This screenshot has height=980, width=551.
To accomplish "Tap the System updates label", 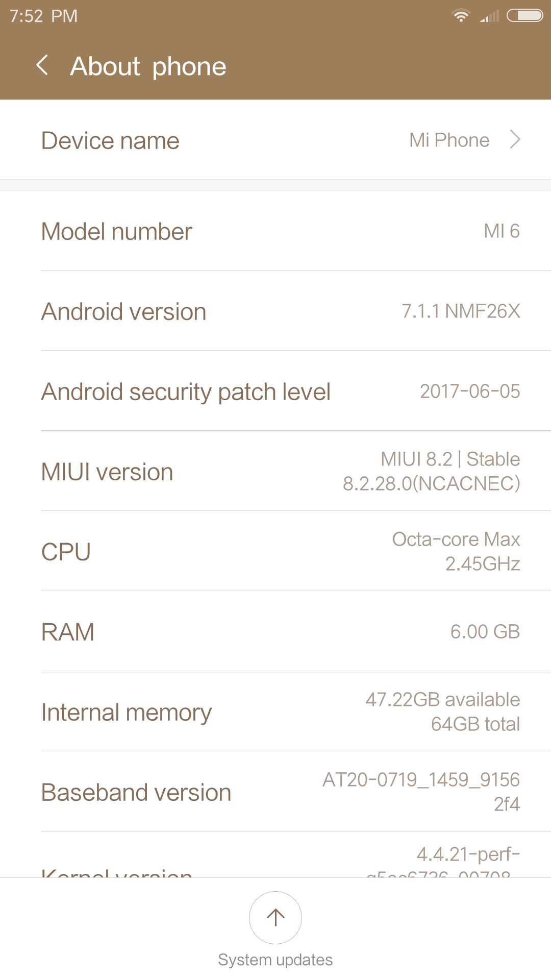I will (275, 960).
